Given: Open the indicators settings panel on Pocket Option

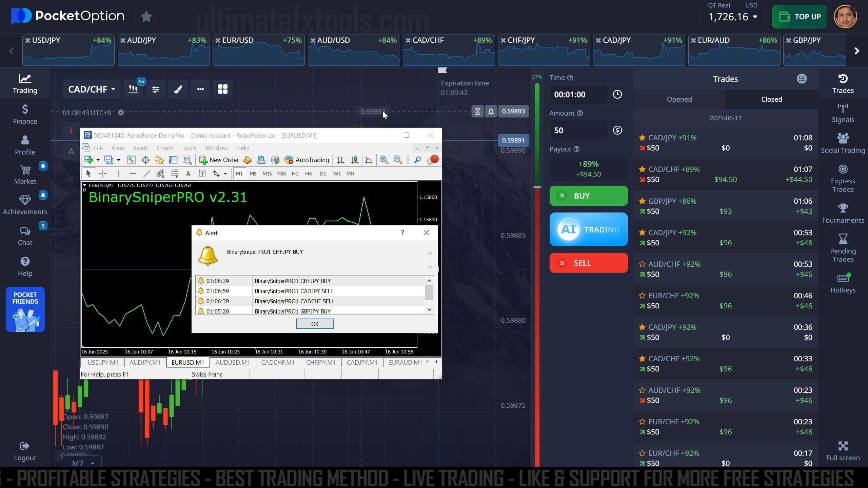Looking at the screenshot, I should [x=155, y=89].
